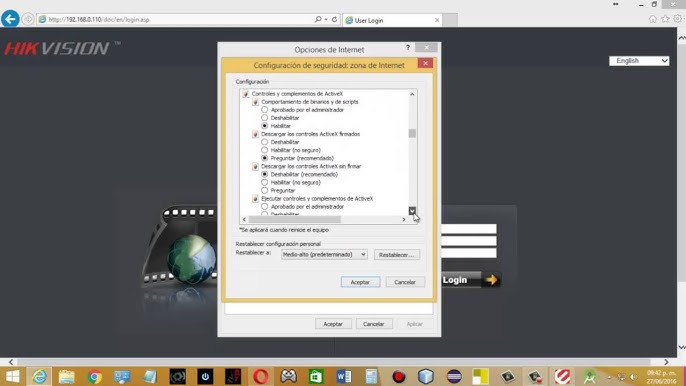Open Microsoft Word from the taskbar
The image size is (686, 386).
(x=344, y=376)
